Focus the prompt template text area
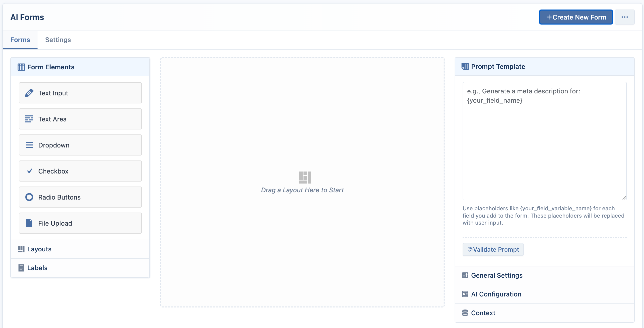The width and height of the screenshot is (644, 328). (544, 141)
